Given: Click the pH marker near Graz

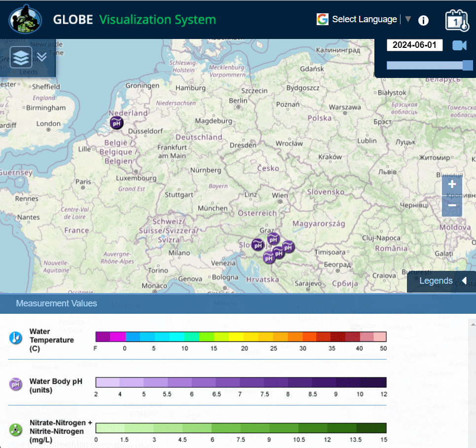Looking at the screenshot, I should pos(273,239).
